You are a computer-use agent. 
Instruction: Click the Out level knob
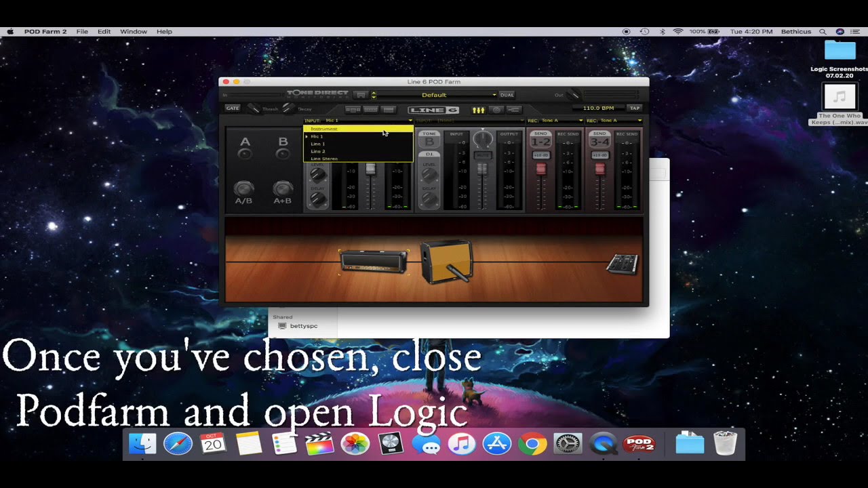click(x=574, y=95)
